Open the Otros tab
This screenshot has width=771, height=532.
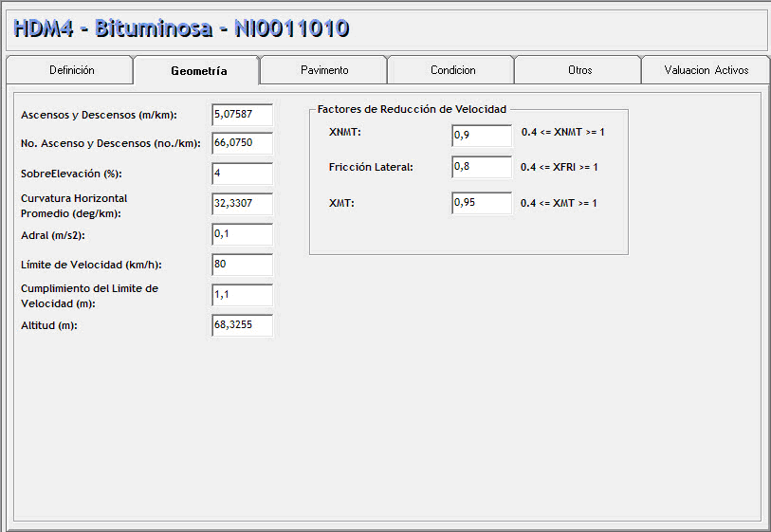point(579,70)
